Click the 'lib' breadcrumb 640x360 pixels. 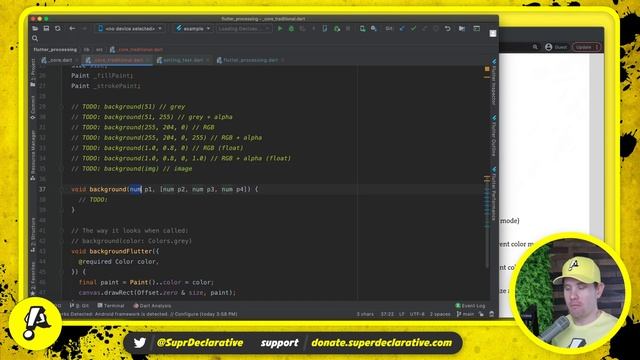click(x=87, y=49)
